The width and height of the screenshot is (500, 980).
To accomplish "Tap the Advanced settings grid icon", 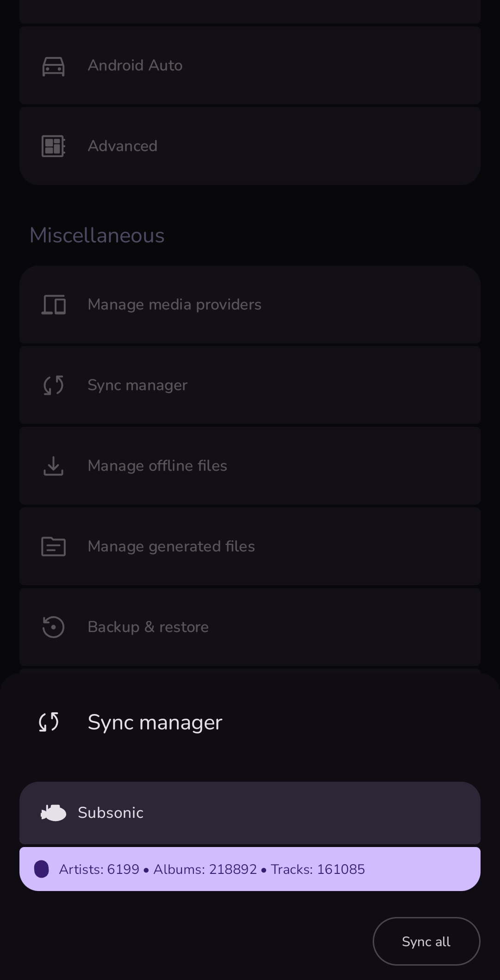I will tap(53, 146).
